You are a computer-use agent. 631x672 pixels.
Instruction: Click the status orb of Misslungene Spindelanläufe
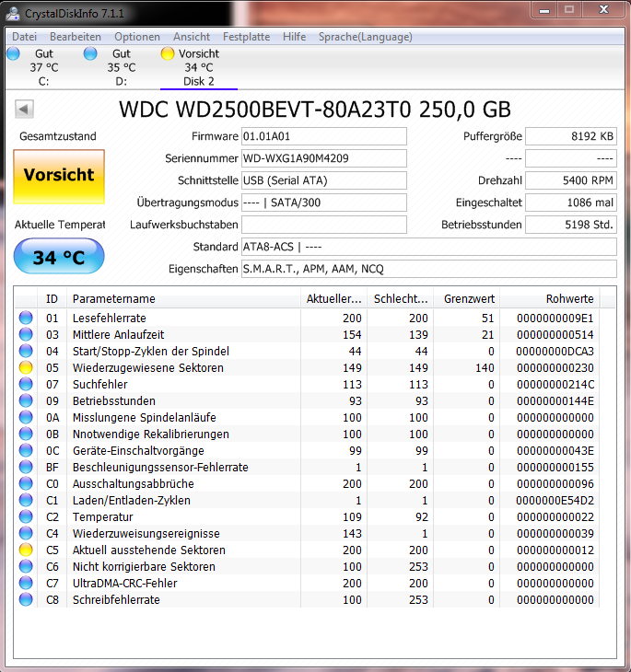pos(26,417)
